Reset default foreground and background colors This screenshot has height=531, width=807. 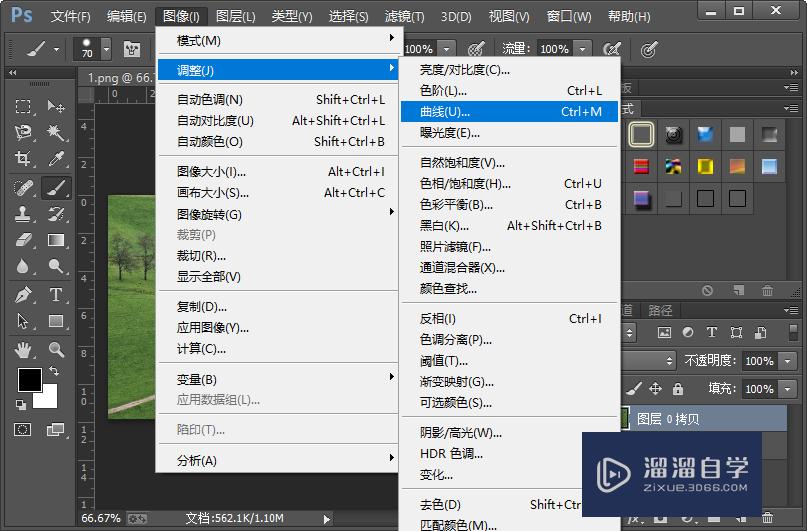coord(21,405)
